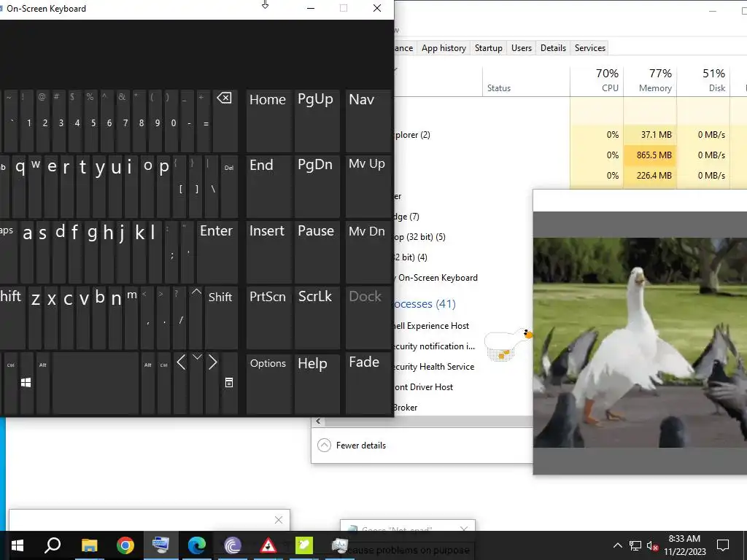This screenshot has width=747, height=560.
Task: Sort processes by the Memory column
Action: (650, 80)
